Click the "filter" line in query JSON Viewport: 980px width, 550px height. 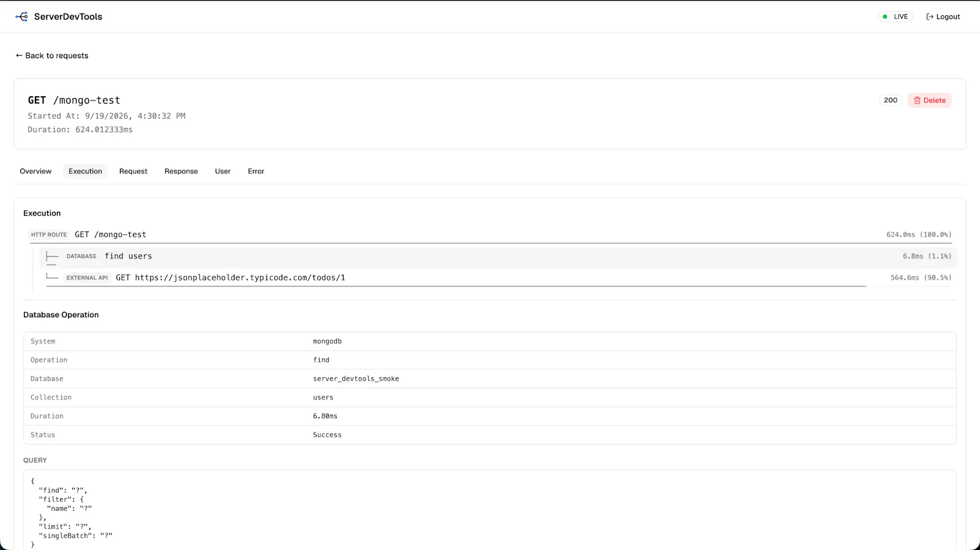click(x=61, y=500)
